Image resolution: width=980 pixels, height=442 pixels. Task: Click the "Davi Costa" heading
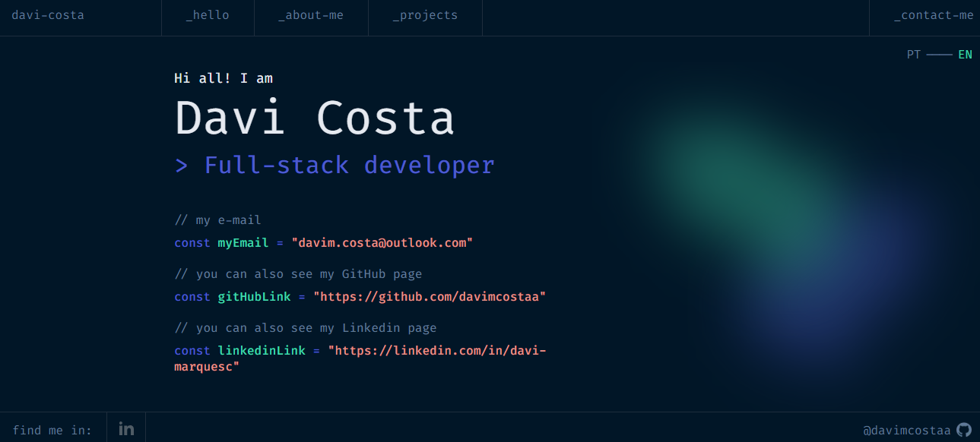315,118
